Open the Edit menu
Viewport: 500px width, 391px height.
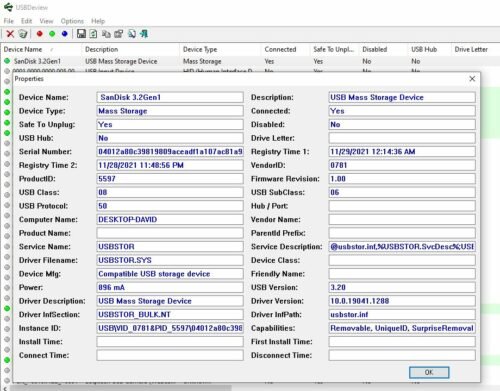26,21
